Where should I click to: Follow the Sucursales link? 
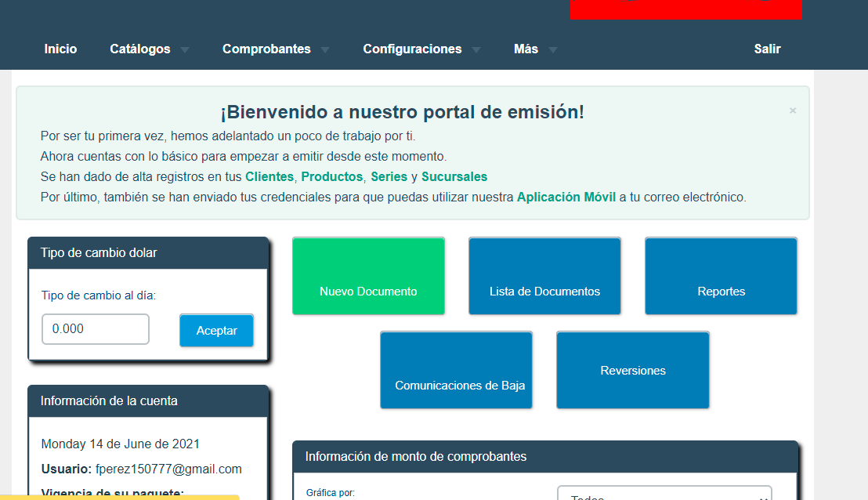[454, 176]
